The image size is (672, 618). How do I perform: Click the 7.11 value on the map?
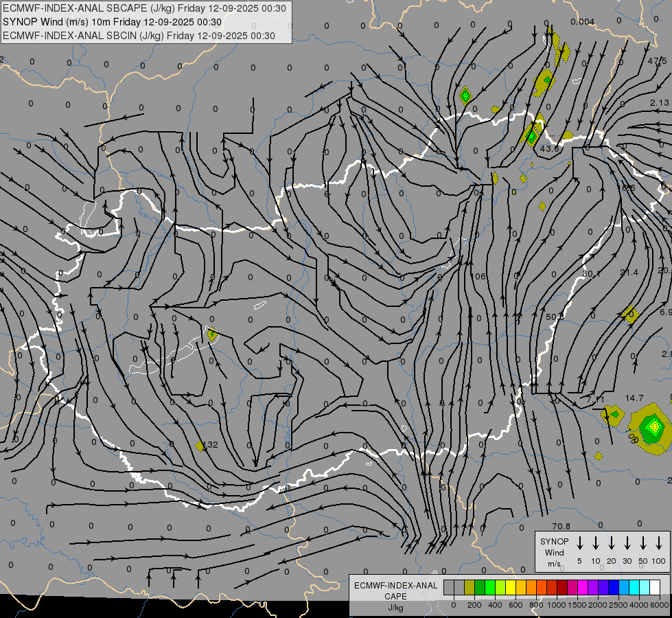(x=595, y=400)
